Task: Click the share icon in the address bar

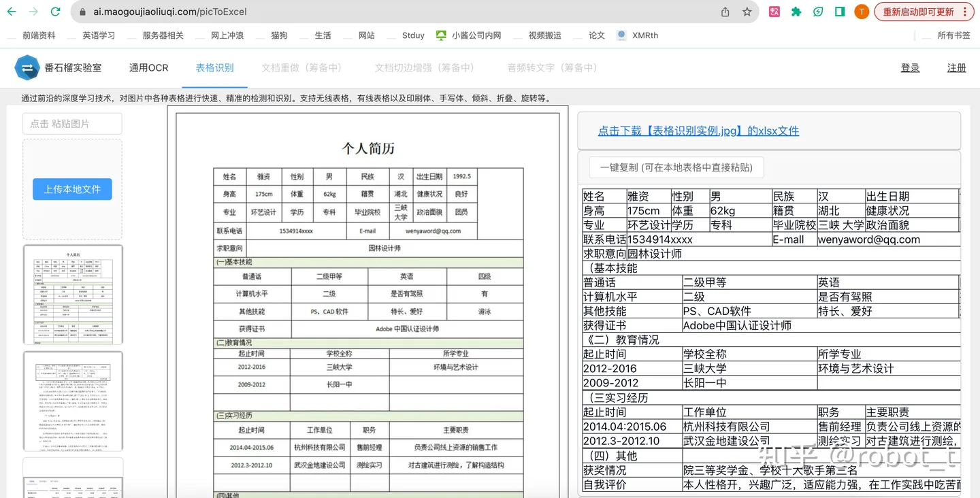Action: 725,12
